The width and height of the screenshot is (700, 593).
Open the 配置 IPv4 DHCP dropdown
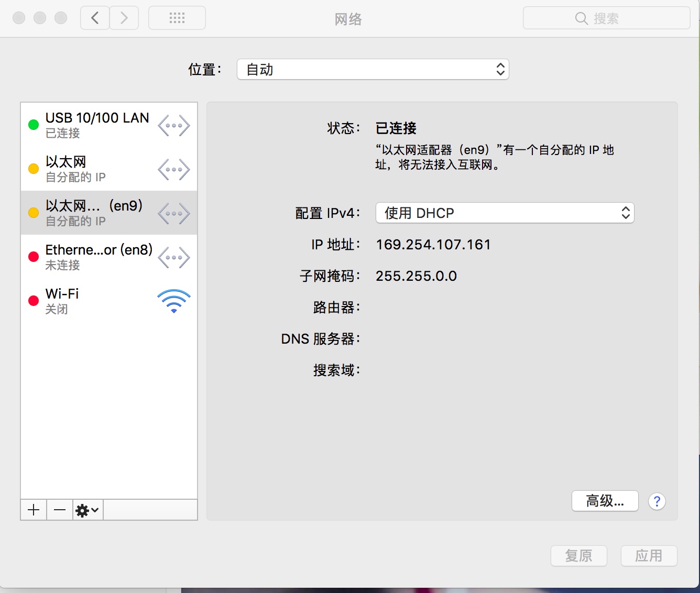pyautogui.click(x=505, y=213)
